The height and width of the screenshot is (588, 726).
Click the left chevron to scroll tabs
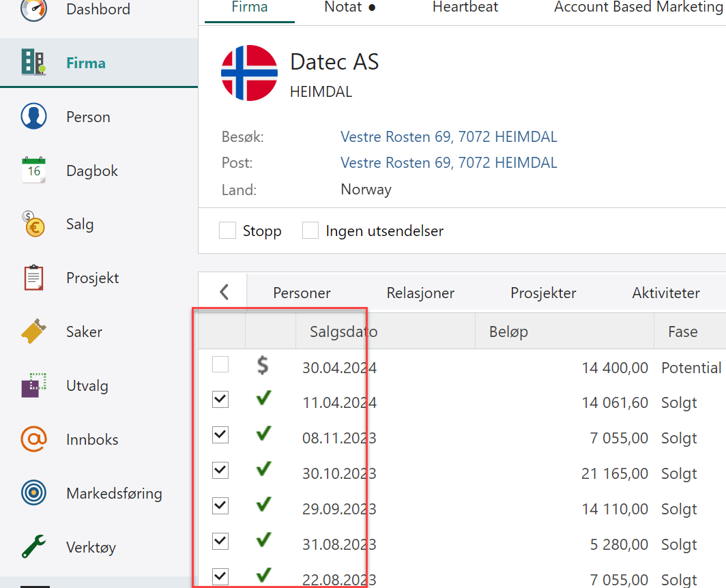pyautogui.click(x=224, y=293)
